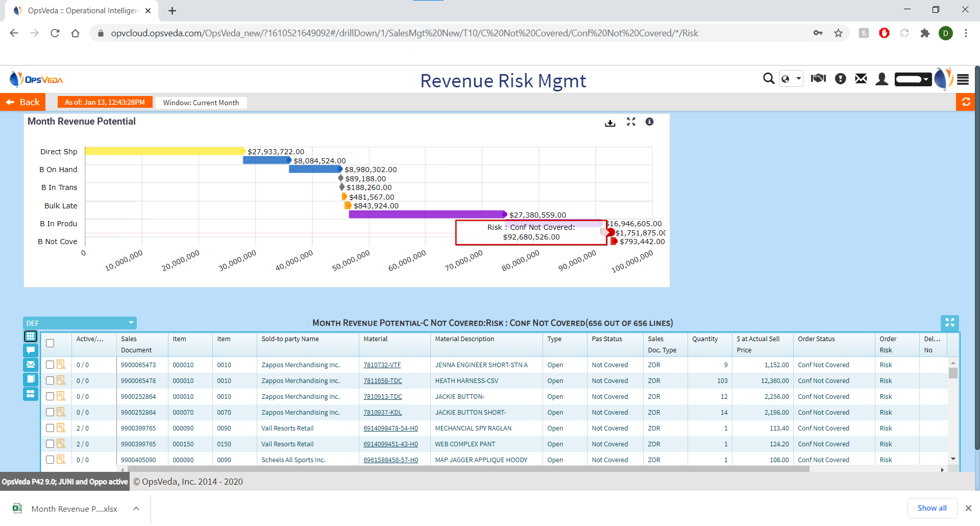
Task: Select checkbox for HEATH HARNESS-CSV row
Action: click(50, 381)
